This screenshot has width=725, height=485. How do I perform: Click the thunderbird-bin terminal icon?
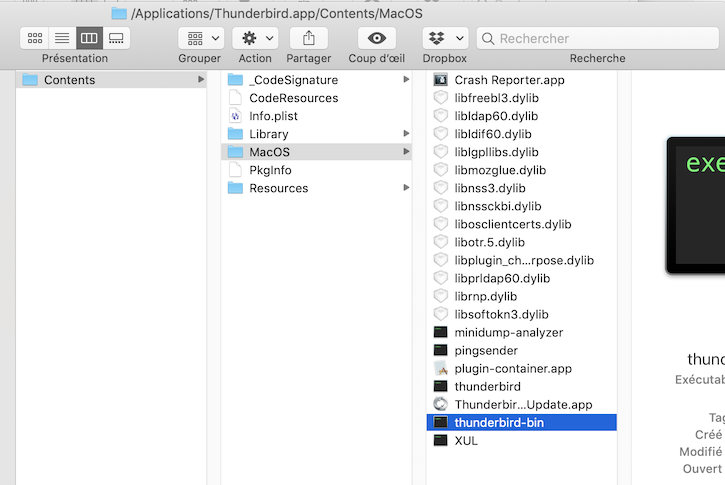[441, 422]
